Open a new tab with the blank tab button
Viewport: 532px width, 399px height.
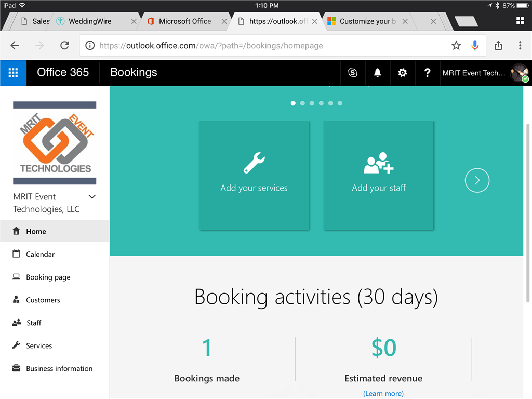click(x=466, y=21)
